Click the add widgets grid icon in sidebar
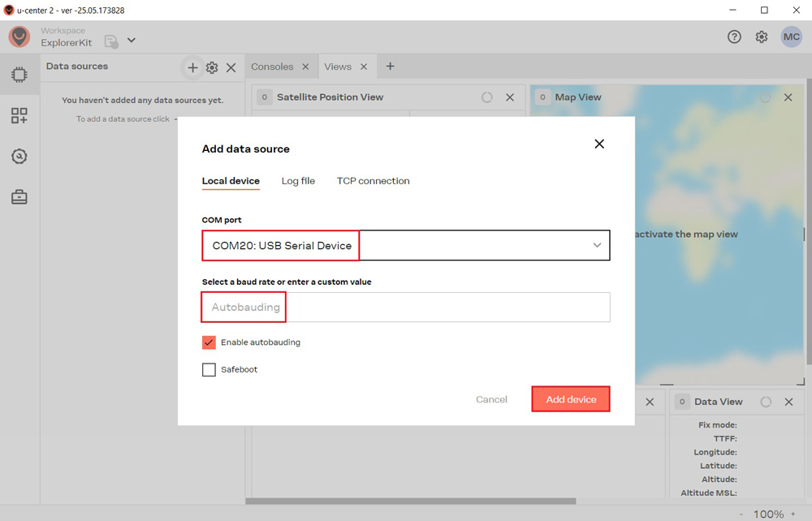Image resolution: width=812 pixels, height=521 pixels. click(19, 116)
